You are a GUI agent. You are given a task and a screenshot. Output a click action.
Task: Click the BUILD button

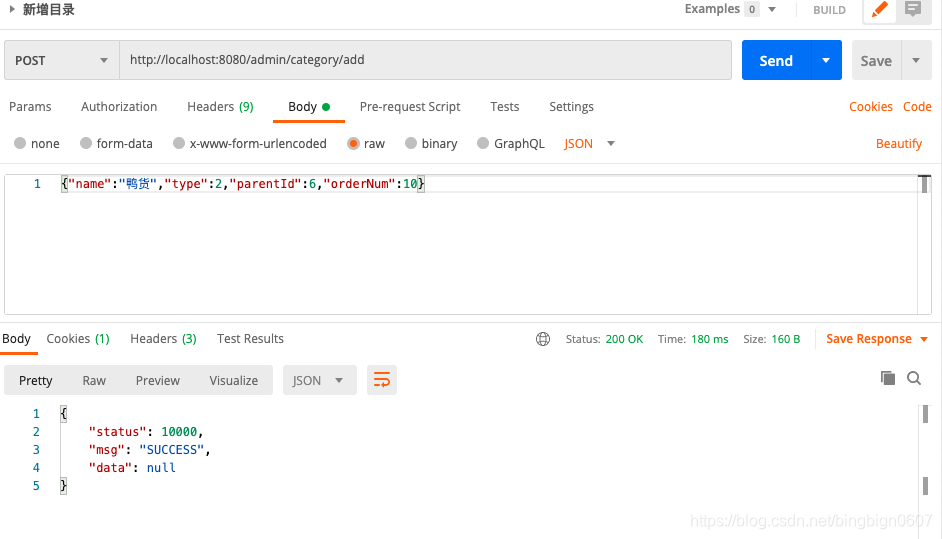[829, 10]
